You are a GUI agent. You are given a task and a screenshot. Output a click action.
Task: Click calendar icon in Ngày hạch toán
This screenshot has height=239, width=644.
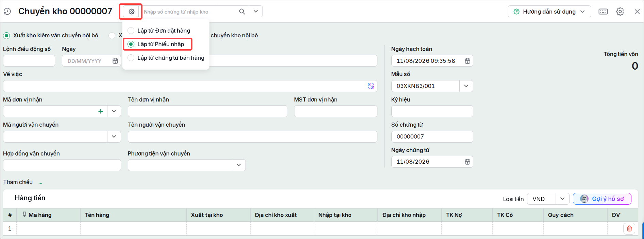click(x=467, y=61)
